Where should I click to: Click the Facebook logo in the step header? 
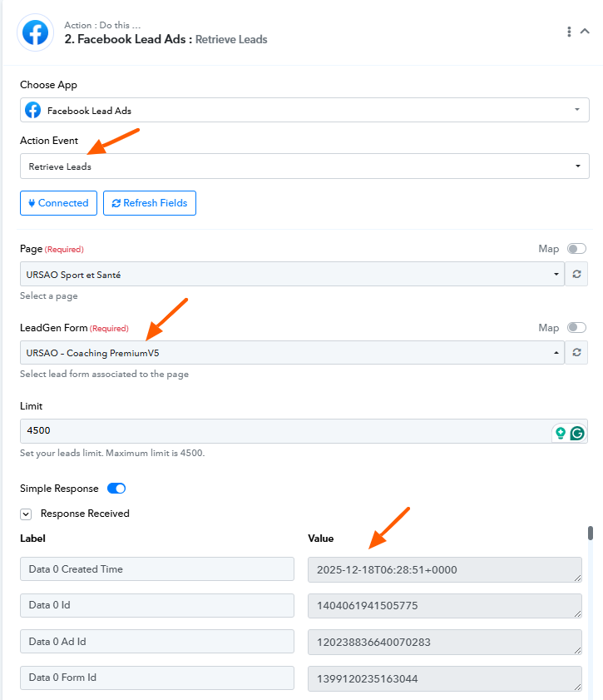click(x=35, y=32)
